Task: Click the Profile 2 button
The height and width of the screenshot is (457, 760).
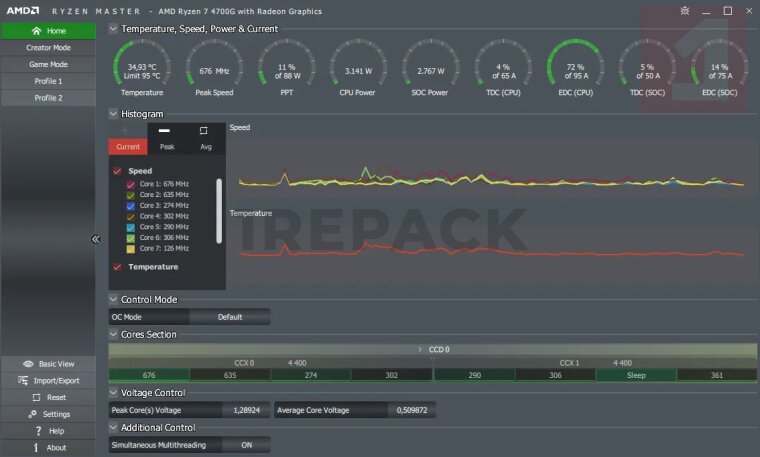Action: tap(48, 98)
